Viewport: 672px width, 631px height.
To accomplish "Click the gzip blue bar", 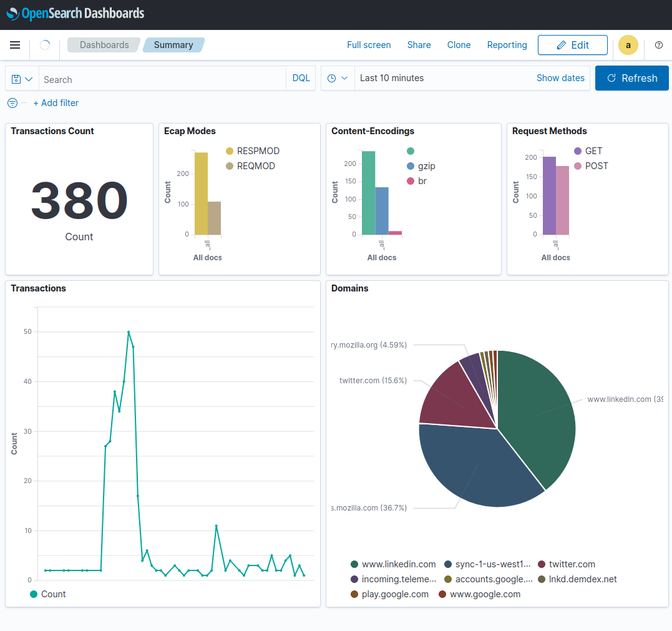I will point(382,211).
